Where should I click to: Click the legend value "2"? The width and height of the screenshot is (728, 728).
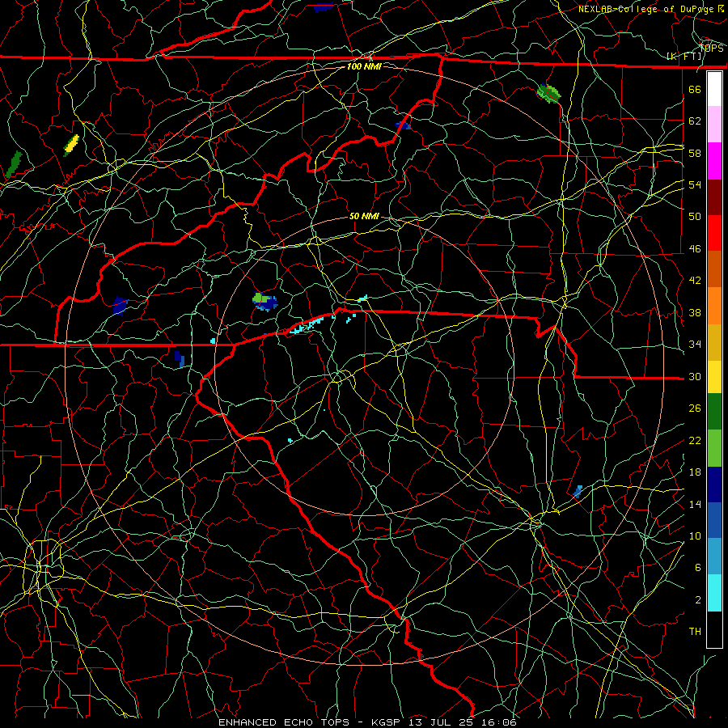tap(698, 600)
